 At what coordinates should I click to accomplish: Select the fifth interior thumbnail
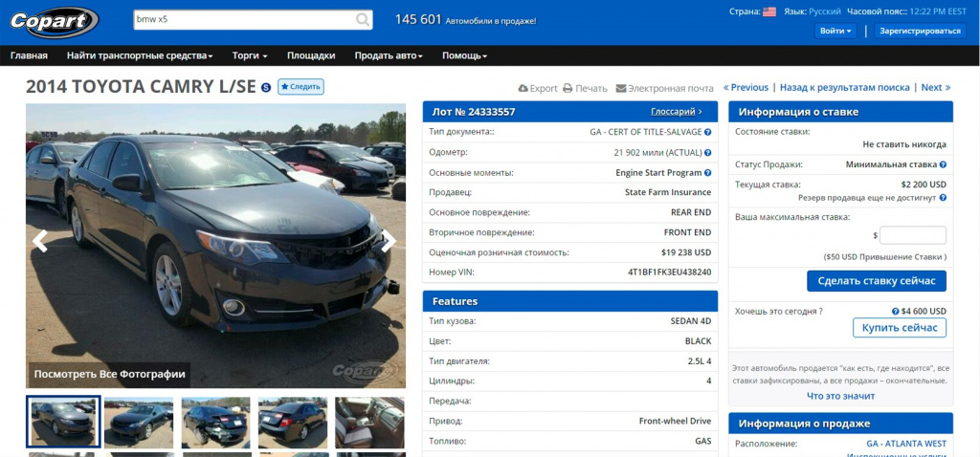[369, 423]
